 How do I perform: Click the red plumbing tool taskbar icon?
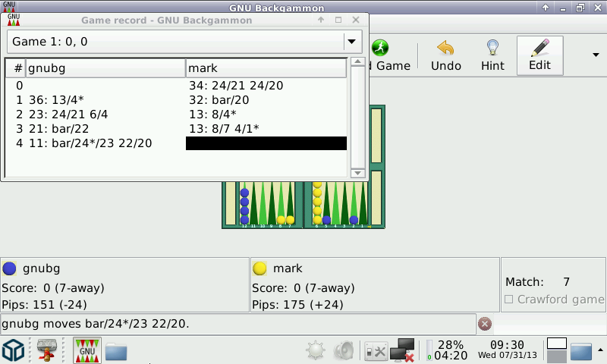pyautogui.click(x=47, y=350)
